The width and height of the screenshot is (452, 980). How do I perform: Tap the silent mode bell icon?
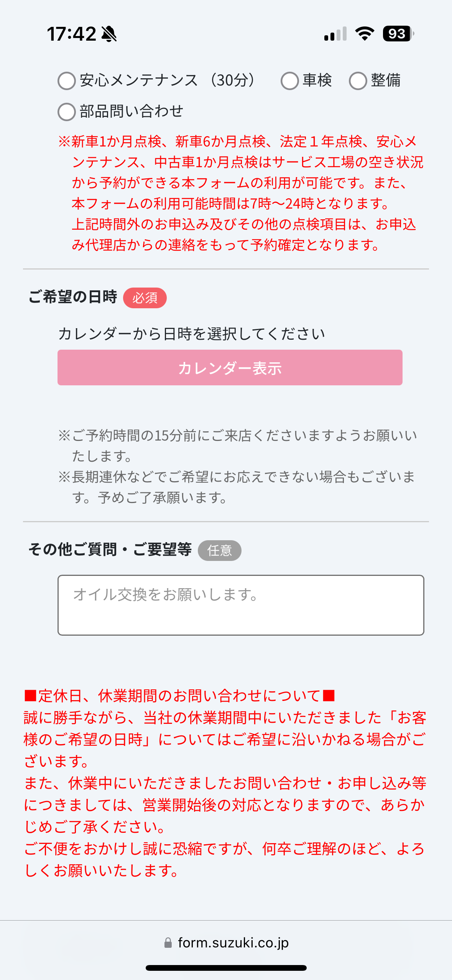109,34
